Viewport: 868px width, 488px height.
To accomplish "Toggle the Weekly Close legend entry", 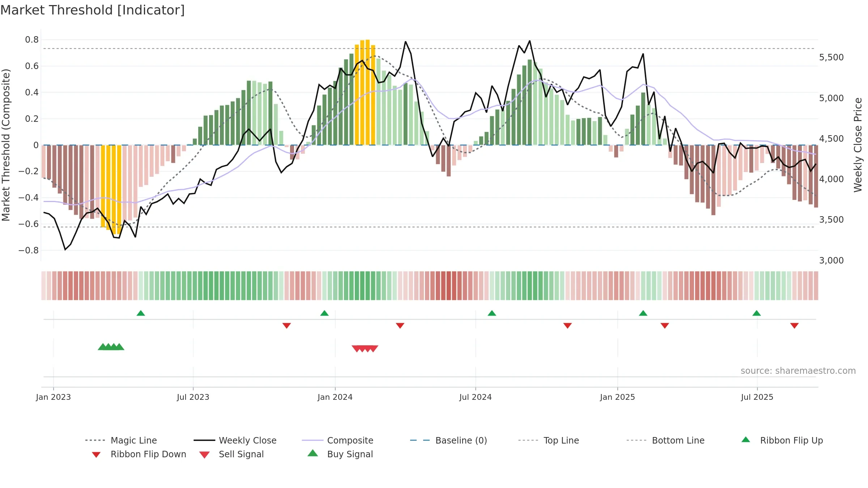I will coord(235,440).
